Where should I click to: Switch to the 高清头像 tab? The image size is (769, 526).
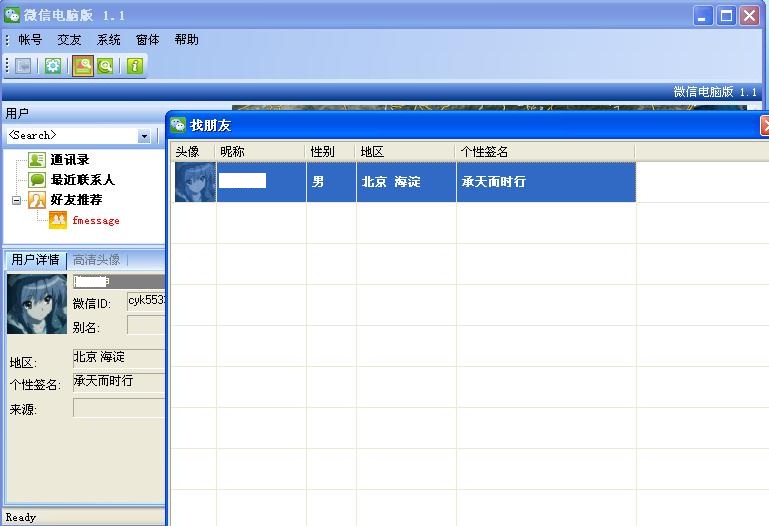(x=97, y=259)
